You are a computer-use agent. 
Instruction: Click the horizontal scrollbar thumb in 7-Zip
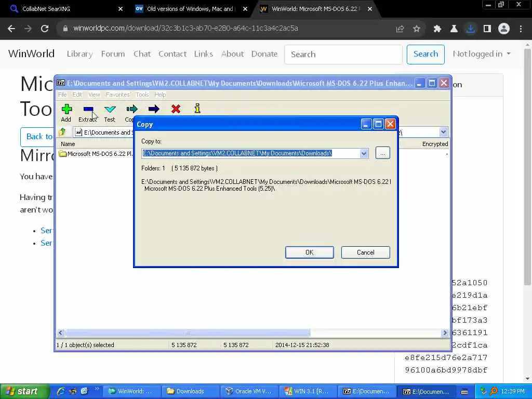(x=188, y=333)
